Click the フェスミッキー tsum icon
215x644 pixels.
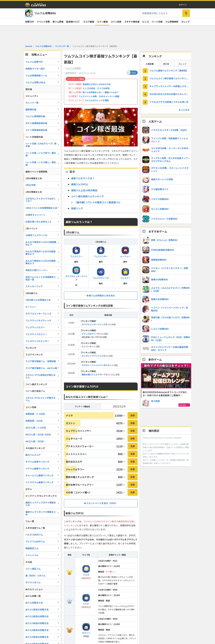101,250
